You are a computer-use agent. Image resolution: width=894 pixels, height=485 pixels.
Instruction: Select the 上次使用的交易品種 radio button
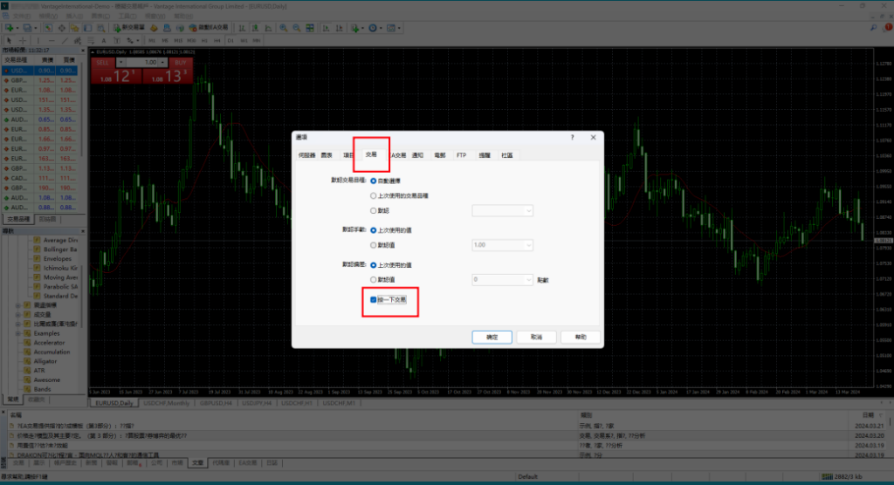[x=373, y=196]
